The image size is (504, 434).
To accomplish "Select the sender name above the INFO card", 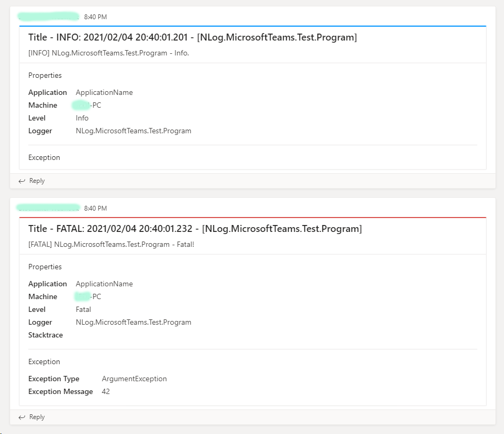I will click(48, 17).
